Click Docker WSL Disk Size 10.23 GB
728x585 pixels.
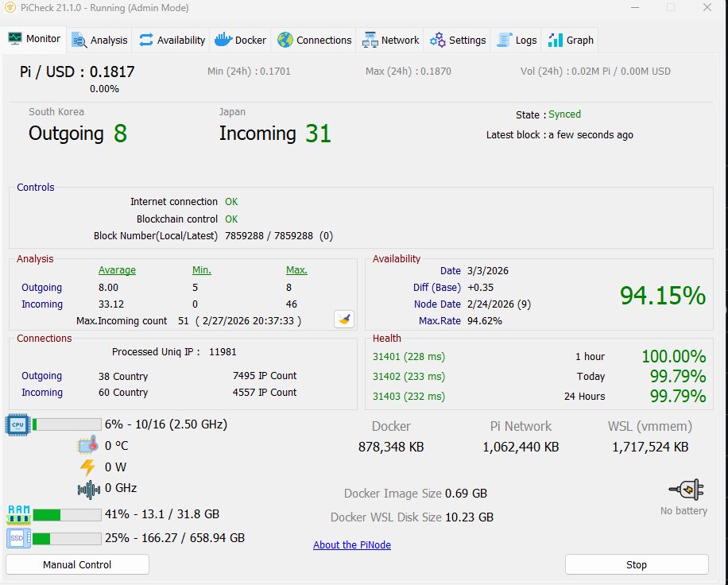coord(412,517)
